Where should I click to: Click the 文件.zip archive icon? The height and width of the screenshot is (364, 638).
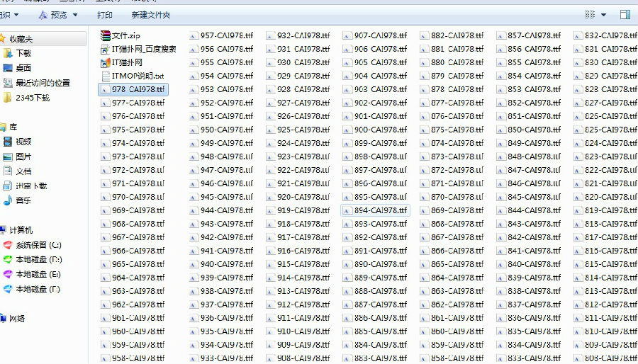[x=106, y=35]
